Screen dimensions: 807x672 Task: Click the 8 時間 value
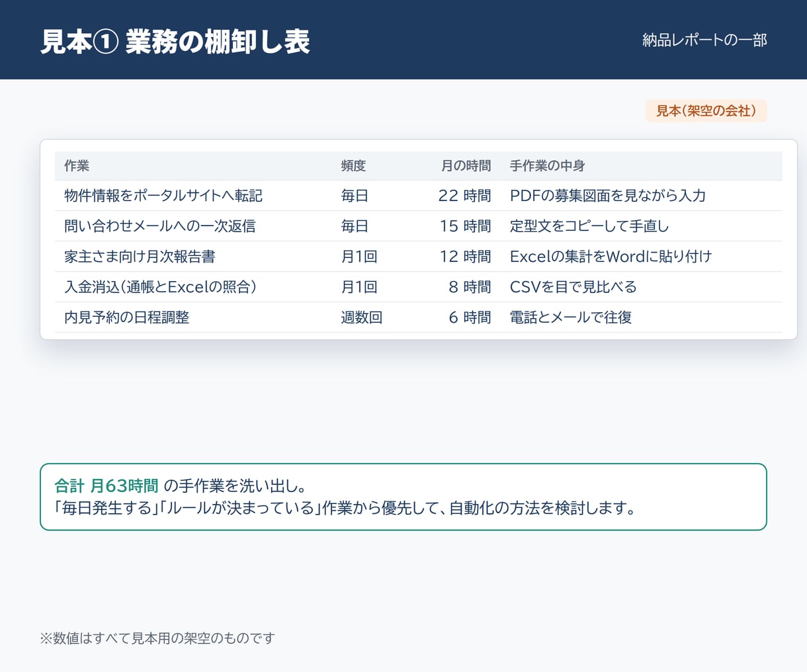click(x=470, y=287)
